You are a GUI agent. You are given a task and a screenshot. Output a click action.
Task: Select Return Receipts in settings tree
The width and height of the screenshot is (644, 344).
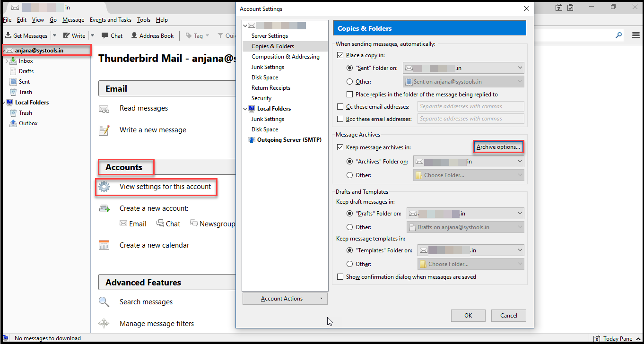pyautogui.click(x=271, y=88)
